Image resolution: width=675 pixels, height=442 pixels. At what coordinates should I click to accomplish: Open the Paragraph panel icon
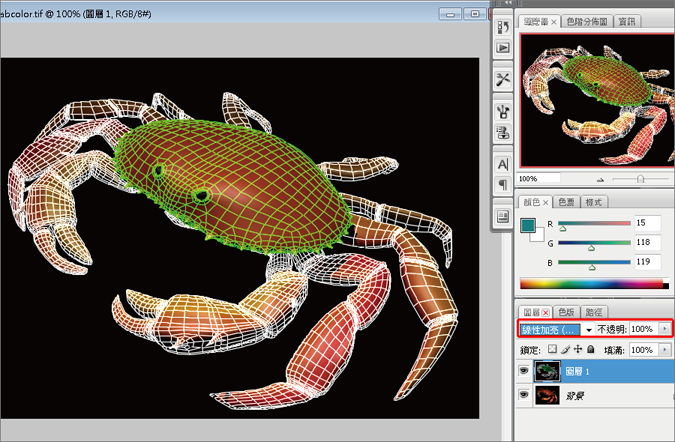503,185
